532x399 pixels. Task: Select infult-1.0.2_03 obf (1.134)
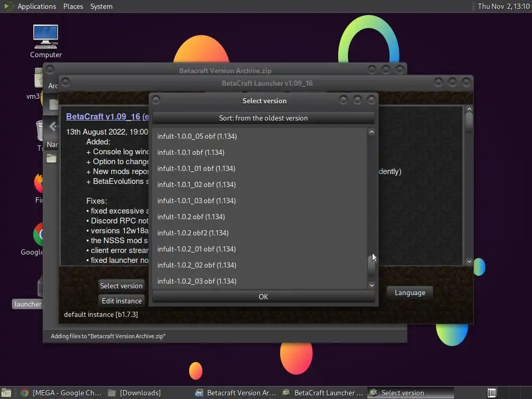260,281
